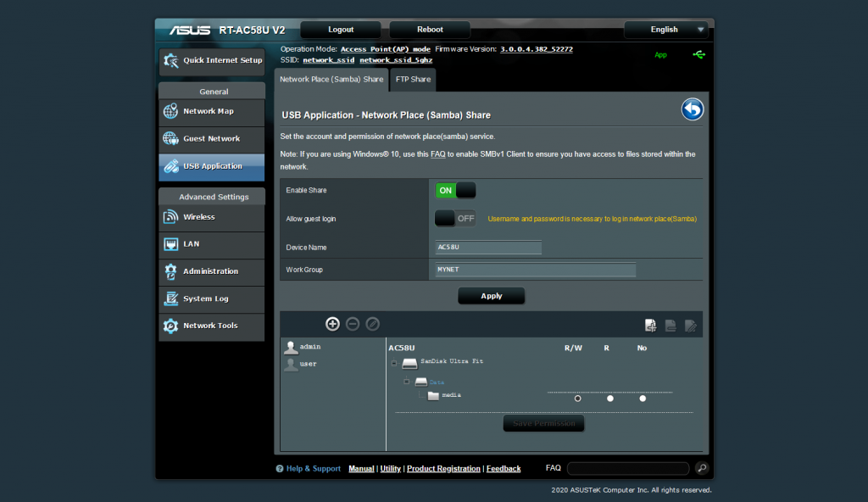Switch to the FTP Share tab
Viewport: 868px width, 502px height.
click(x=413, y=79)
